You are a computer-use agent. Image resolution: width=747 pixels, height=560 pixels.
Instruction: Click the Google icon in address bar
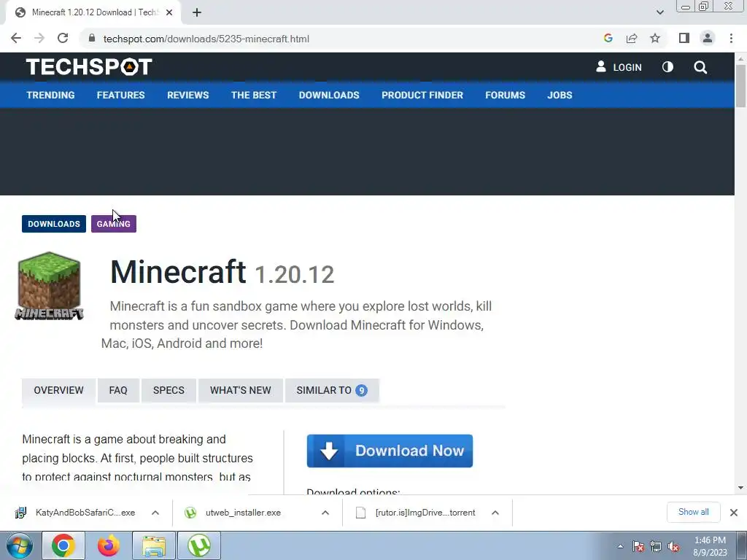pyautogui.click(x=608, y=39)
